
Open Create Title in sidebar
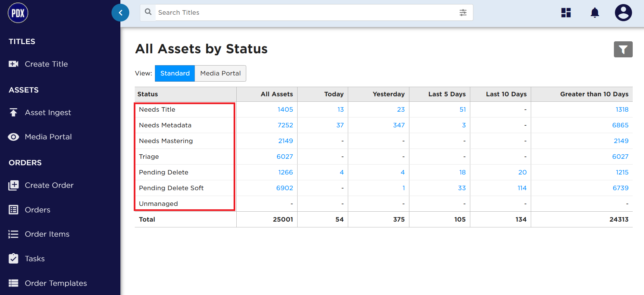(x=46, y=64)
